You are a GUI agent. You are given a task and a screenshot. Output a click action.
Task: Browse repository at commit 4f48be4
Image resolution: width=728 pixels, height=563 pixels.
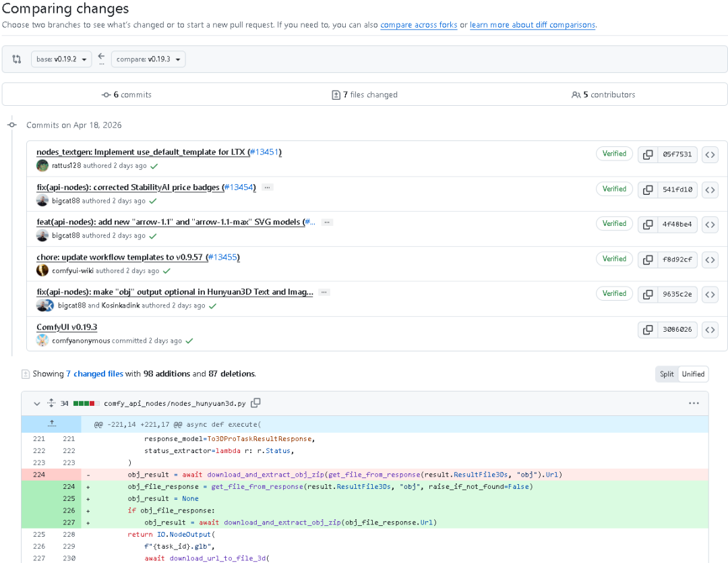tap(710, 225)
